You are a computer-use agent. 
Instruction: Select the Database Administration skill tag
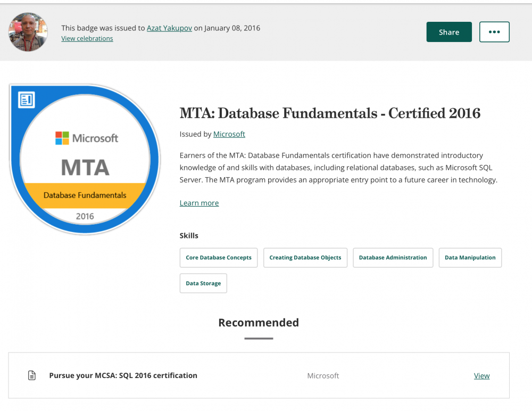[x=393, y=258]
